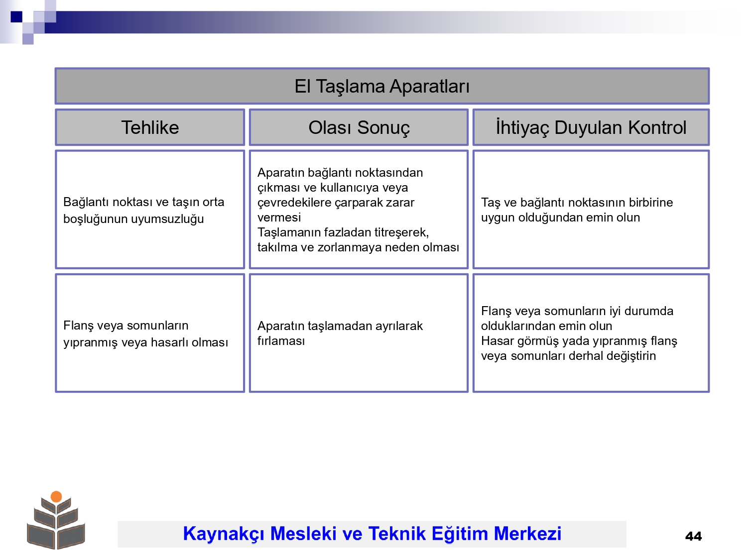
Task: Select the 'Taş ve bağlantı noktasının birbirine' cell
Action: (591, 210)
